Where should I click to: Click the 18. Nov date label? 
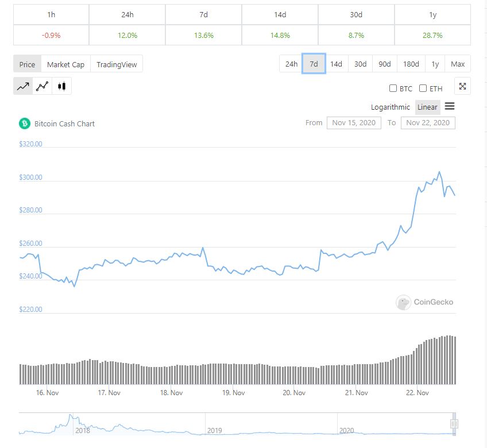pyautogui.click(x=172, y=393)
